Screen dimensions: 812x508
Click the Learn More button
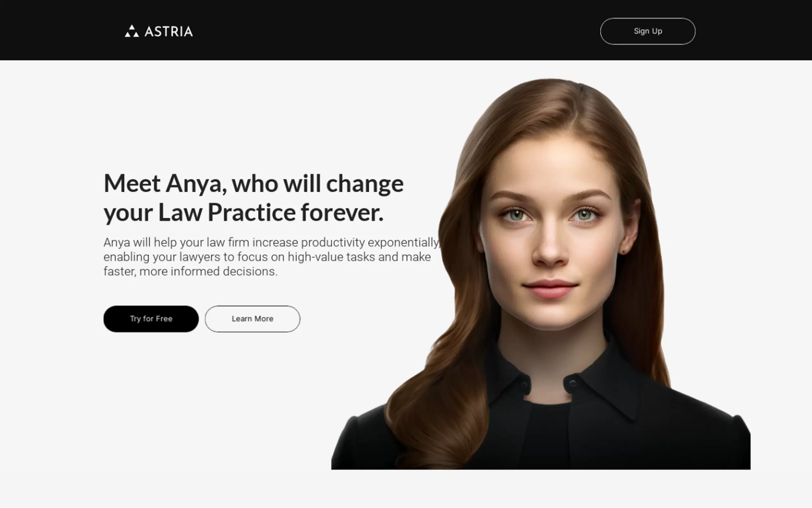click(x=253, y=319)
